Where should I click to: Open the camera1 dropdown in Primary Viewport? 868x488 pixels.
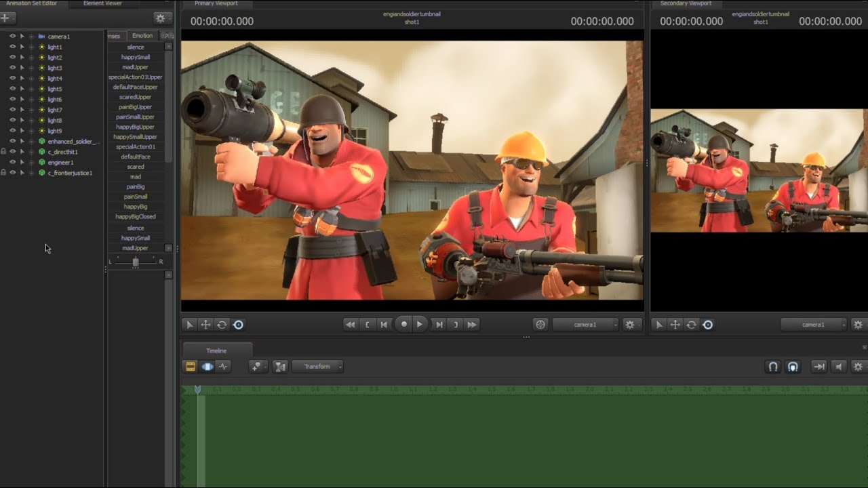[586, 325]
